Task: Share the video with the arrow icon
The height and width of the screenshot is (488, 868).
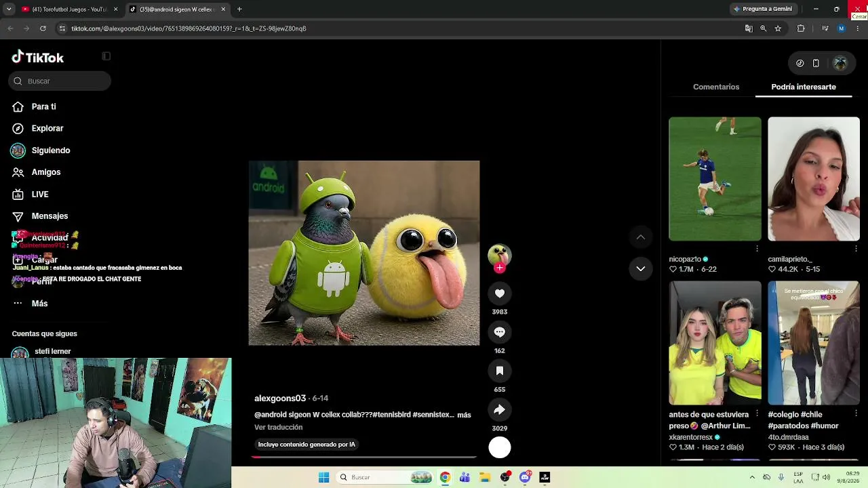Action: point(500,409)
